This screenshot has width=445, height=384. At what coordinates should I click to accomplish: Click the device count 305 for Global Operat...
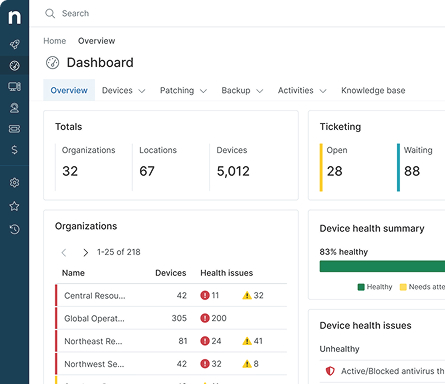179,318
